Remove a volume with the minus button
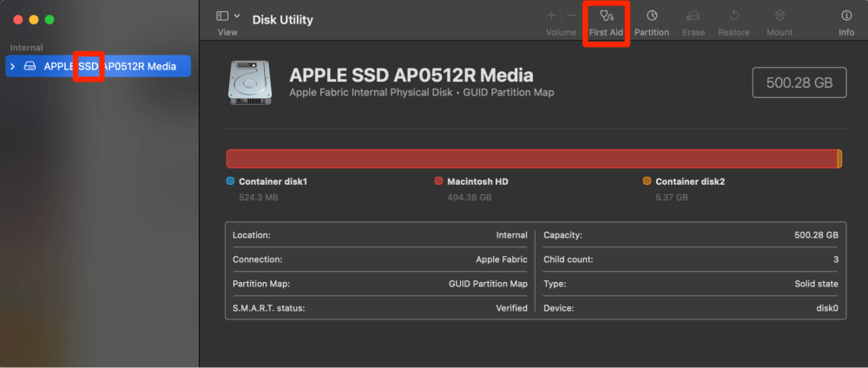Viewport: 868px width, 368px height. [x=571, y=16]
